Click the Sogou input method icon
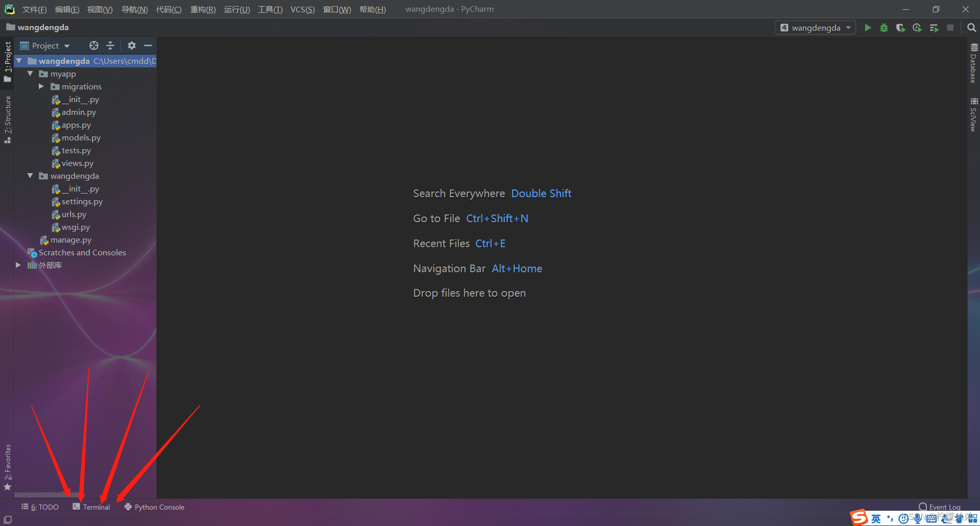 [x=859, y=517]
